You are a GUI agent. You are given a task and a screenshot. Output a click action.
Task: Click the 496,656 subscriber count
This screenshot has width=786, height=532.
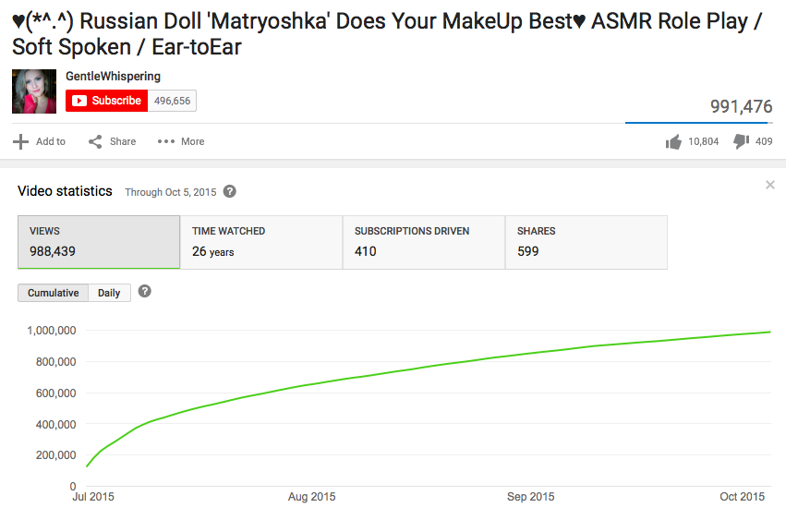[x=172, y=101]
